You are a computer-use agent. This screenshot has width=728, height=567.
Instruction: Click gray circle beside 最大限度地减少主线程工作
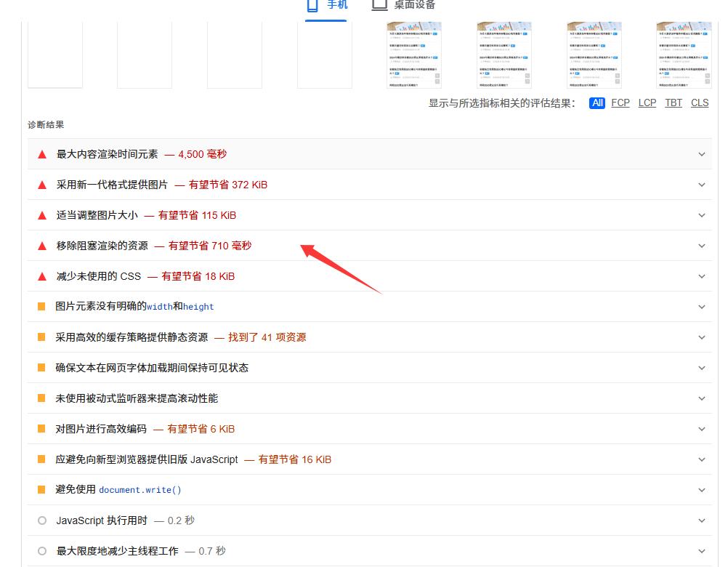(x=42, y=551)
